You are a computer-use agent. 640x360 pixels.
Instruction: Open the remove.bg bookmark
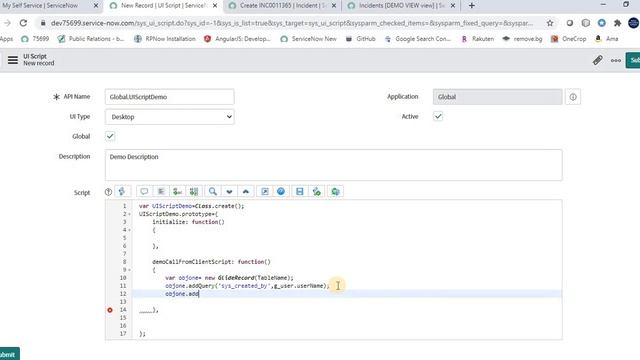[x=522, y=39]
